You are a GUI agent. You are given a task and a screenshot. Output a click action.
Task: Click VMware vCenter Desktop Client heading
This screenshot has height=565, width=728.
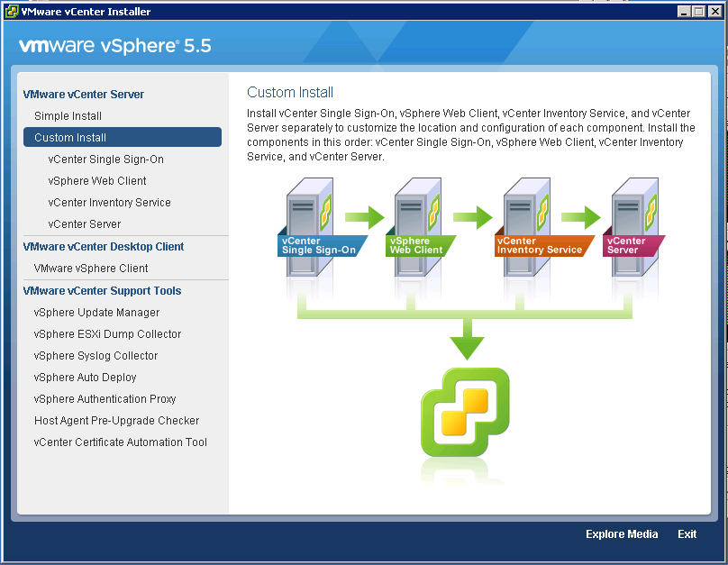[104, 247]
